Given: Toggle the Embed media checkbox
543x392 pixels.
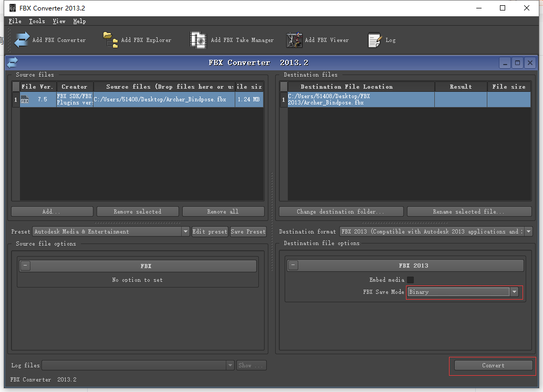Looking at the screenshot, I should 410,280.
